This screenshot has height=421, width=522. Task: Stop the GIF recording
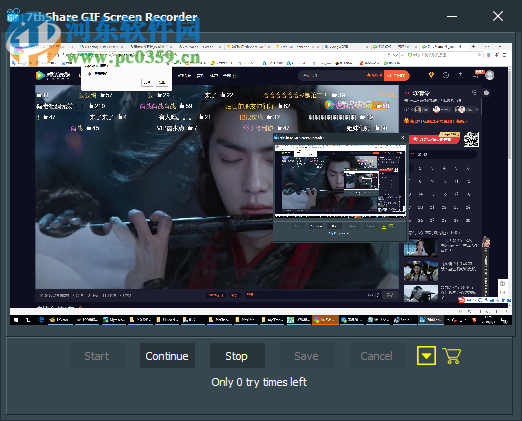(x=237, y=356)
